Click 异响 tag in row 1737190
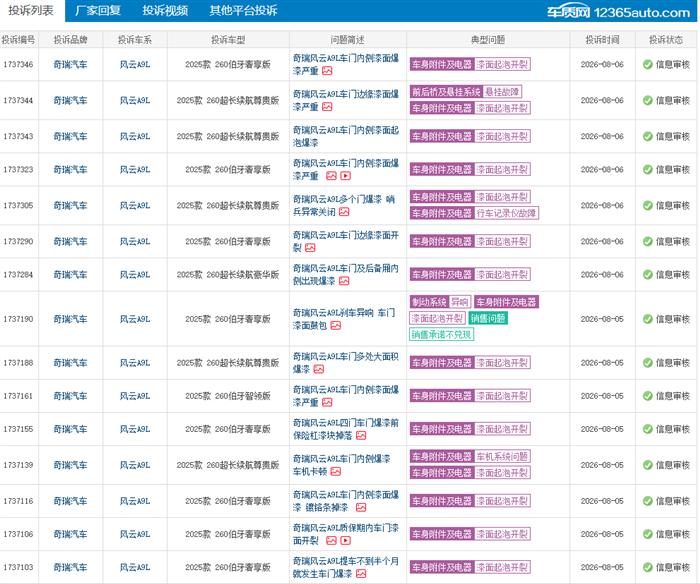Viewport: 700px width, 584px height. tap(460, 302)
